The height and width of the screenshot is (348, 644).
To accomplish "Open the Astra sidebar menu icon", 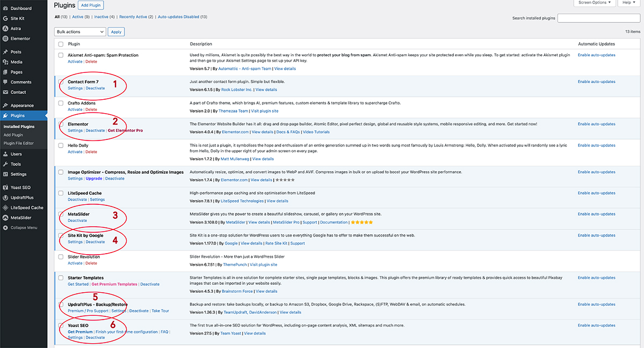I will [5, 28].
